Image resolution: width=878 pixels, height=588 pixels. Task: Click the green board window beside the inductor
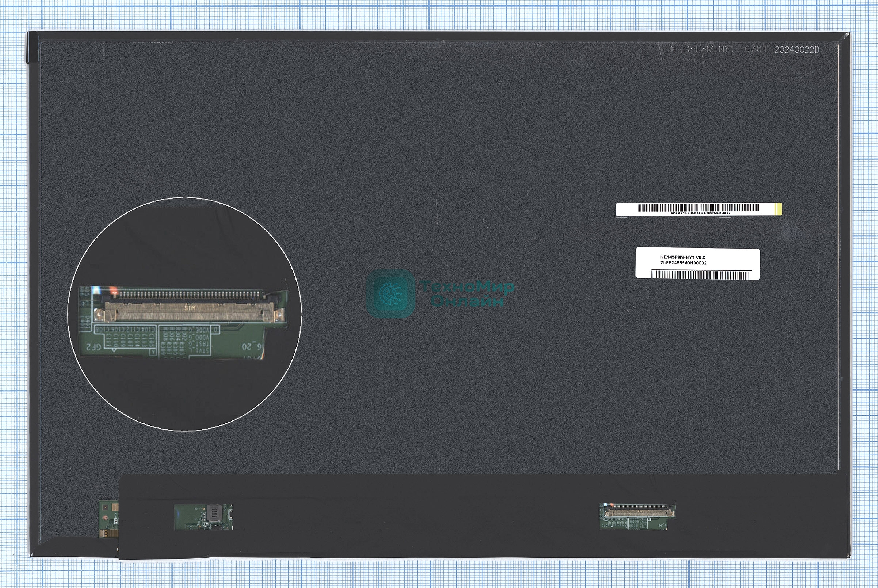coord(190,517)
